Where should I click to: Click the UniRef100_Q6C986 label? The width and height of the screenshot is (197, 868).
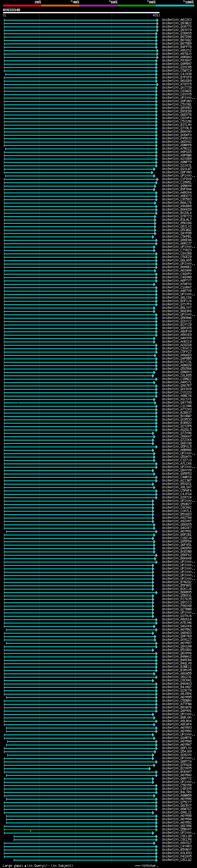point(177,826)
